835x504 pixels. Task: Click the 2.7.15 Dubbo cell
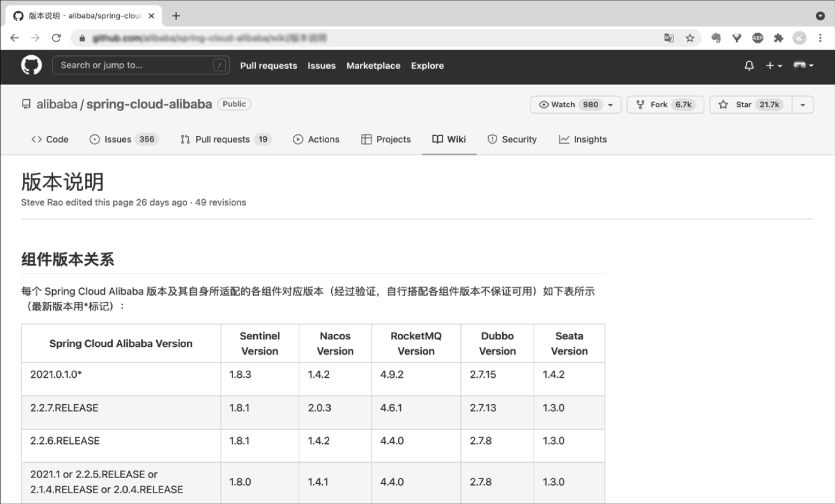click(497, 379)
